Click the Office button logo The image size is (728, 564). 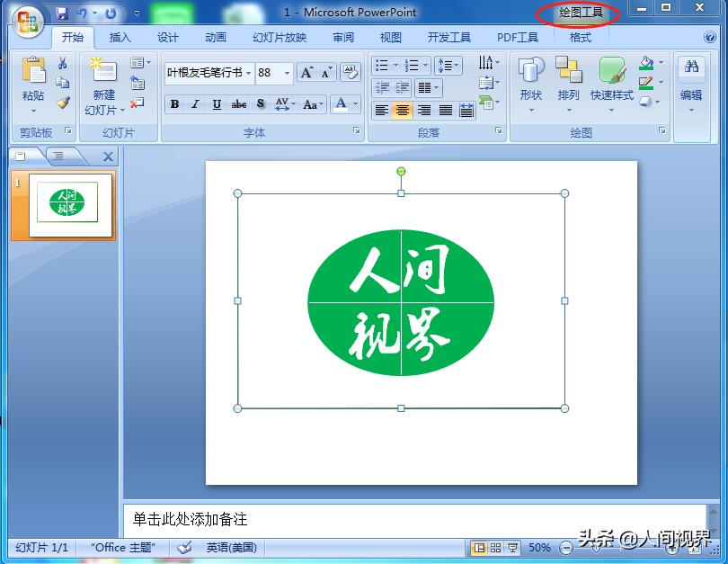pyautogui.click(x=26, y=20)
